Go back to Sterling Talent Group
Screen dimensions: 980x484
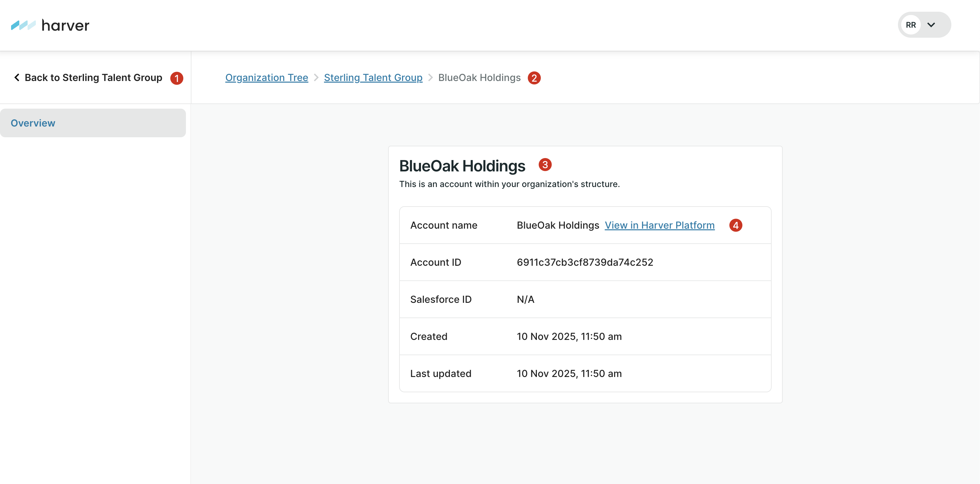click(93, 77)
